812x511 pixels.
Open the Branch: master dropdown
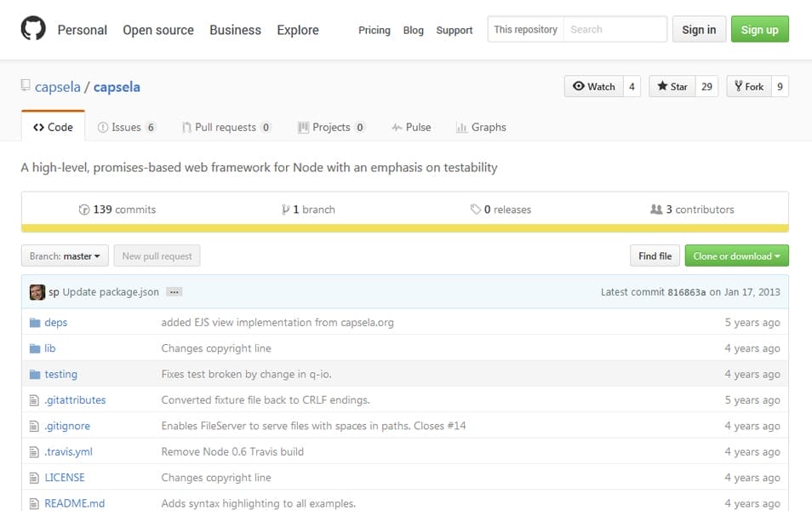click(65, 256)
